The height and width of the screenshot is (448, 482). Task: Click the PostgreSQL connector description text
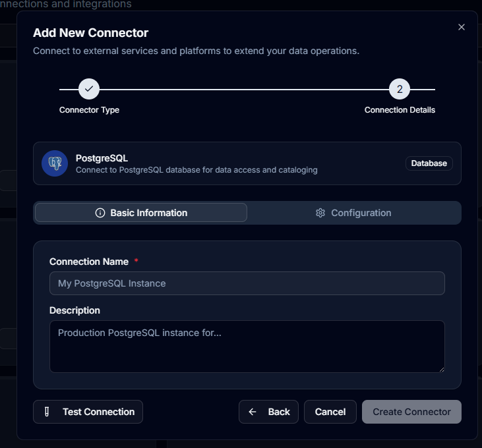point(196,170)
